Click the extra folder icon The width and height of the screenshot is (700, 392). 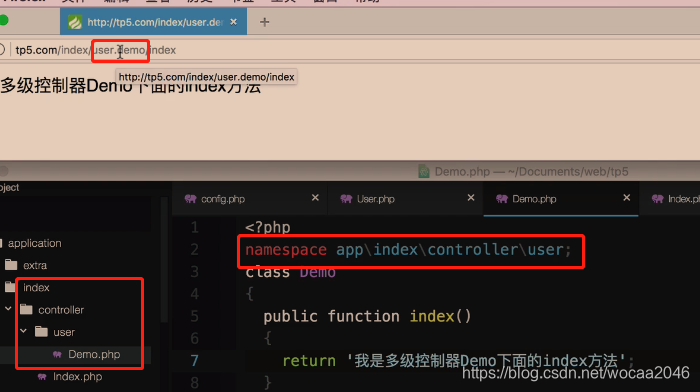pyautogui.click(x=11, y=265)
